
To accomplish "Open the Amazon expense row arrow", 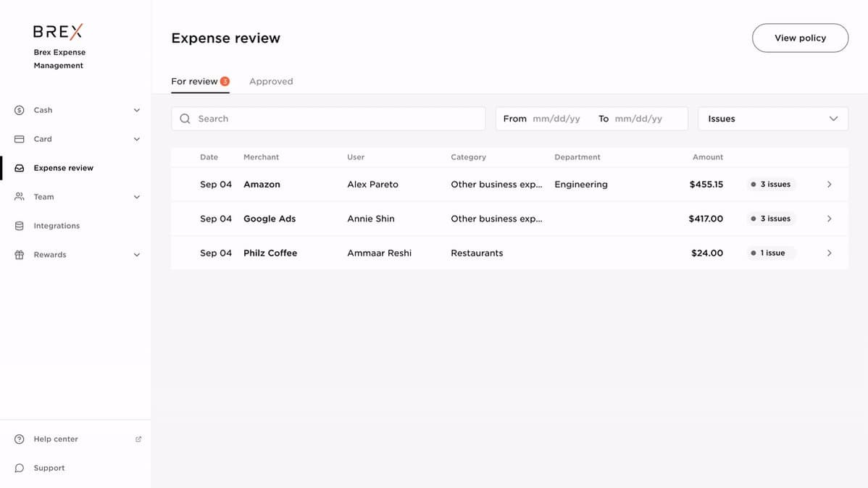I will pos(829,185).
